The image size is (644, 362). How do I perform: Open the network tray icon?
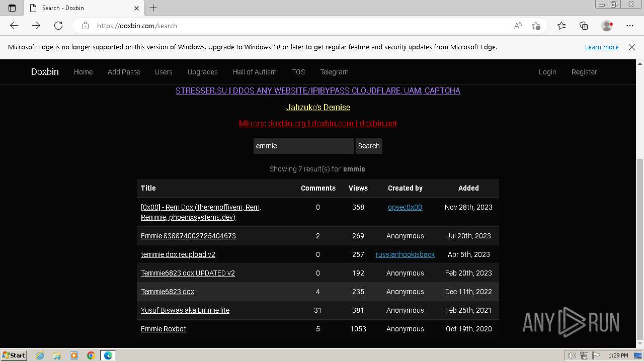[x=584, y=355]
